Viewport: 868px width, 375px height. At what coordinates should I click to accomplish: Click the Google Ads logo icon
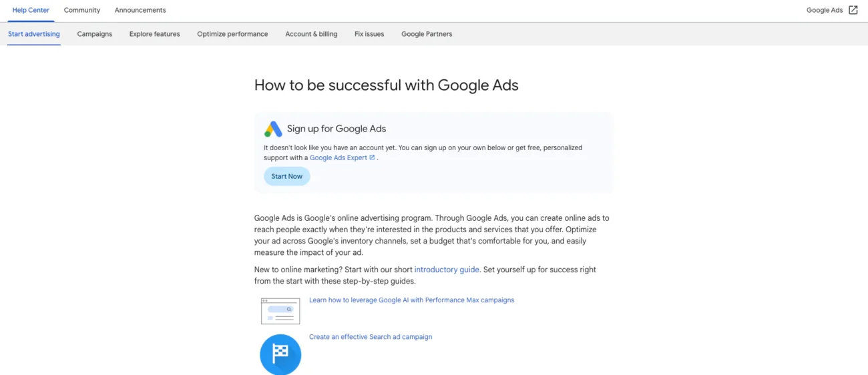click(273, 129)
